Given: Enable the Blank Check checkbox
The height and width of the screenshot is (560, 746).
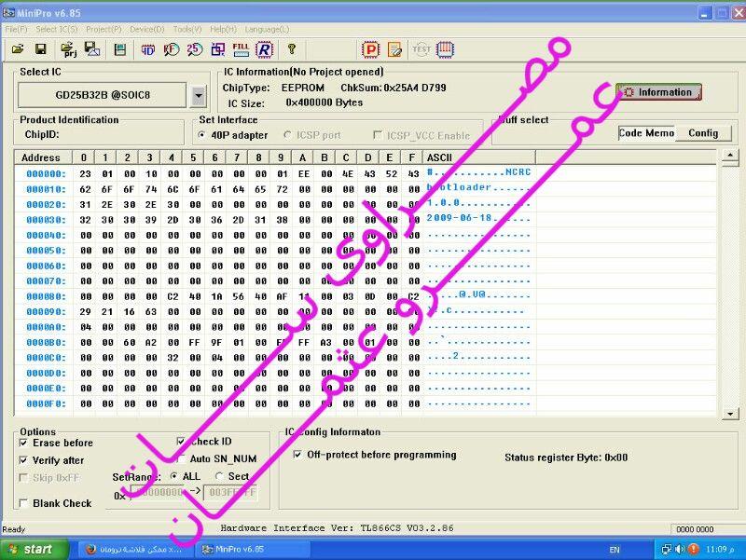Looking at the screenshot, I should pyautogui.click(x=23, y=503).
